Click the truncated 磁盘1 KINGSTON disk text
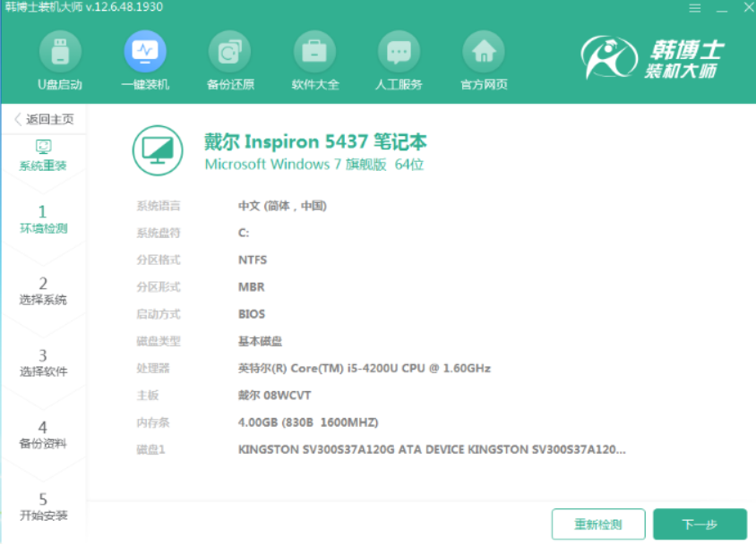 pos(432,449)
